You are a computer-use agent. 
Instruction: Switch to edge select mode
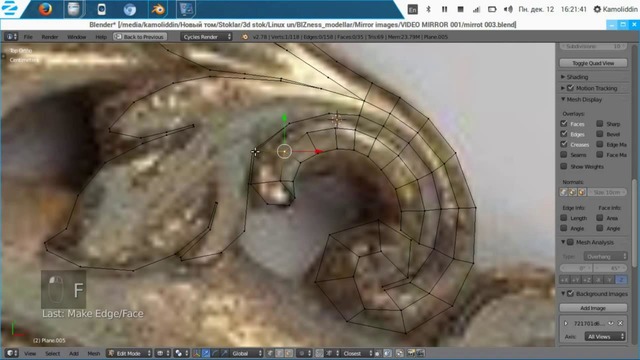(x=279, y=353)
